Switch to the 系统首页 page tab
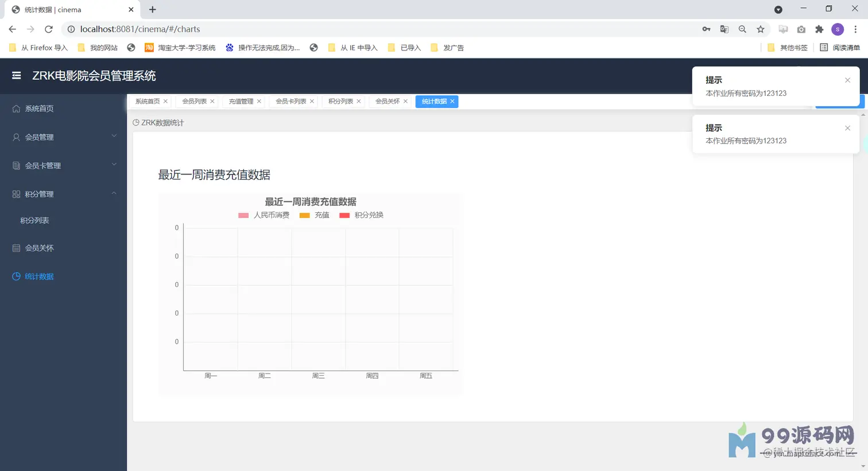The width and height of the screenshot is (868, 471). pyautogui.click(x=148, y=102)
